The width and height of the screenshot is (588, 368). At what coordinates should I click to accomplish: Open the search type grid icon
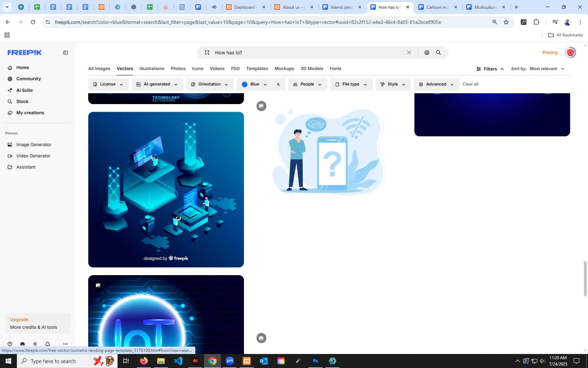pos(207,53)
